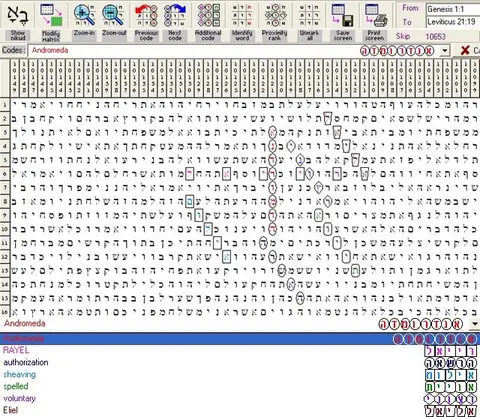Viewport: 480px width, 417px height.
Task: Click the To field Leviticus 21:19
Action: [x=453, y=22]
